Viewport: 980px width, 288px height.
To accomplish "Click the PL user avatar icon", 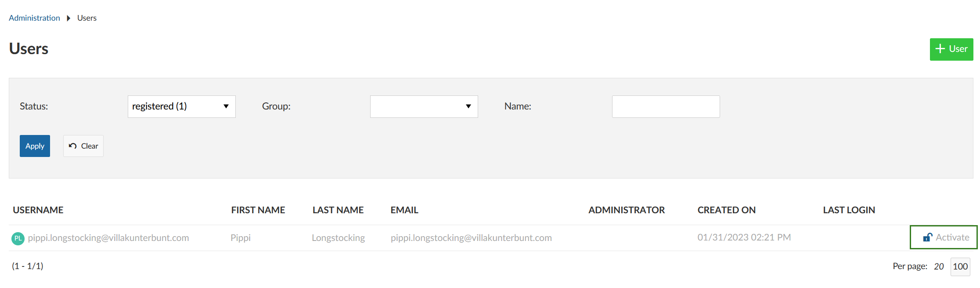I will [x=18, y=238].
